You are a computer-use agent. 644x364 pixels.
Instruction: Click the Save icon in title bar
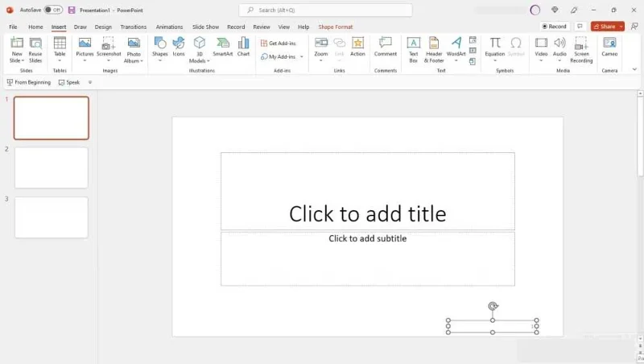pos(72,10)
